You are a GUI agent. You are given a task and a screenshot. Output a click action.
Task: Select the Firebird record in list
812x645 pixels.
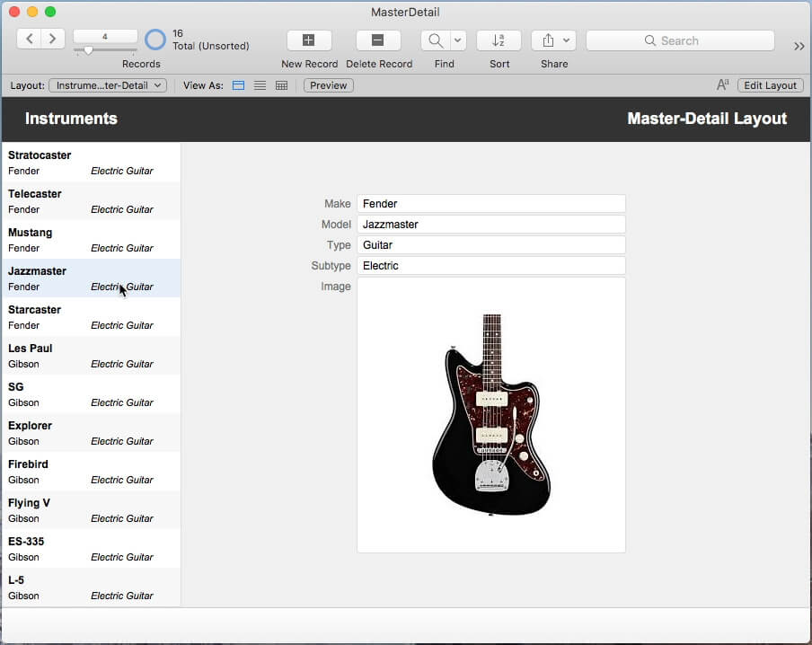pyautogui.click(x=91, y=472)
